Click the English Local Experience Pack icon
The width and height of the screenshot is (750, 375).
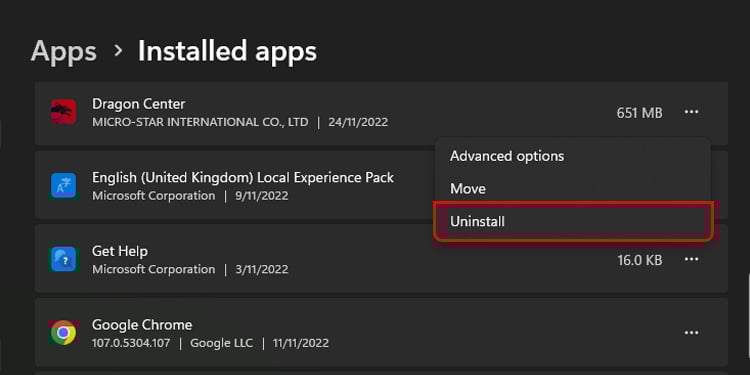pos(63,186)
